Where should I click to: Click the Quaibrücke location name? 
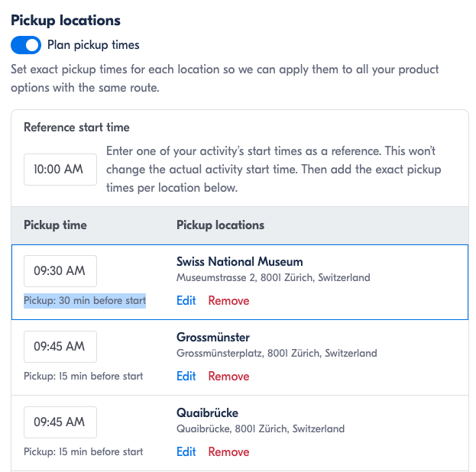(x=207, y=413)
